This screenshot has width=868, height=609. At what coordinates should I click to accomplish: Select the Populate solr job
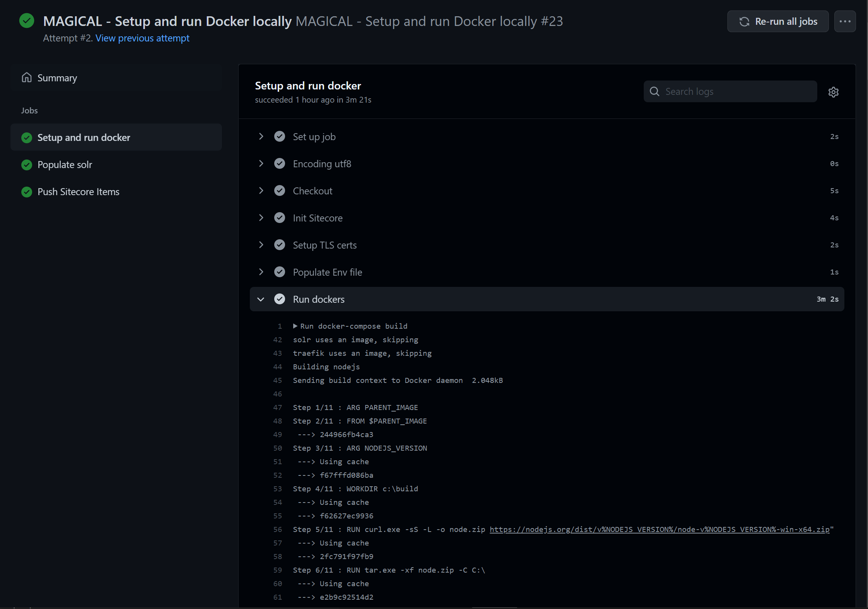click(x=65, y=165)
